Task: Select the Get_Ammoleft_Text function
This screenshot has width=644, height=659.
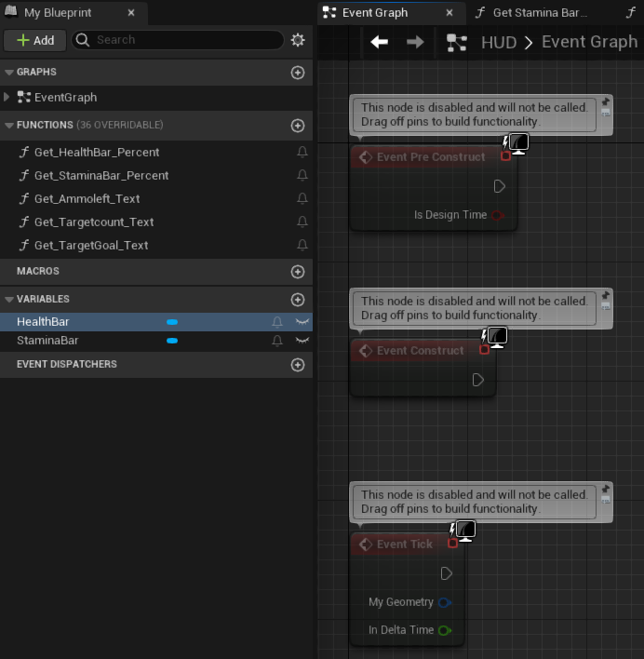Action: (87, 198)
